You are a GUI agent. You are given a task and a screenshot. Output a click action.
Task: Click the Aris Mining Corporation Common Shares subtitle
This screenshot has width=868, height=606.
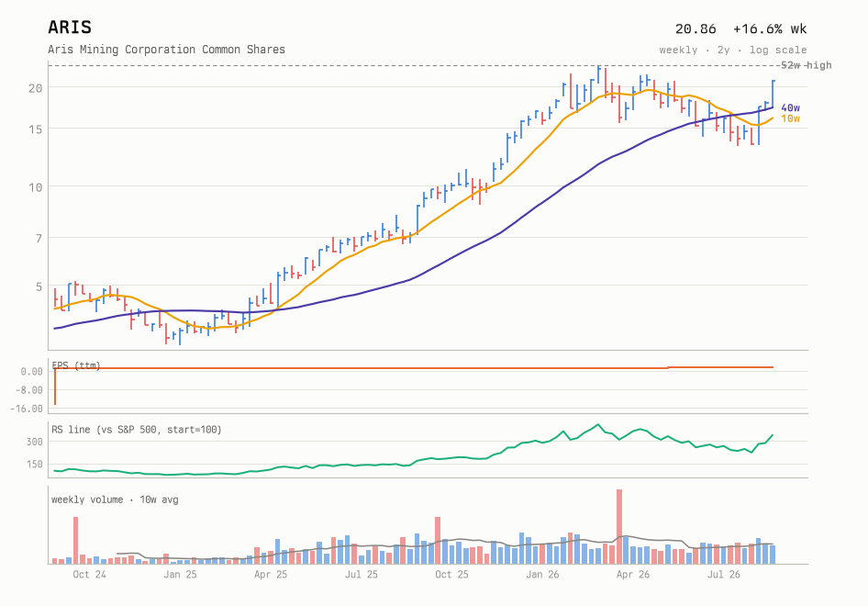(167, 50)
